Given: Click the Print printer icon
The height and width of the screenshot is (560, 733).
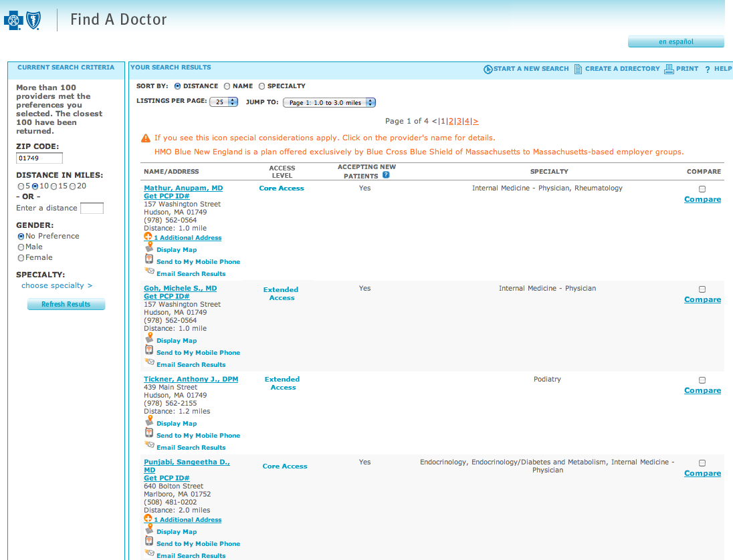Looking at the screenshot, I should [669, 69].
